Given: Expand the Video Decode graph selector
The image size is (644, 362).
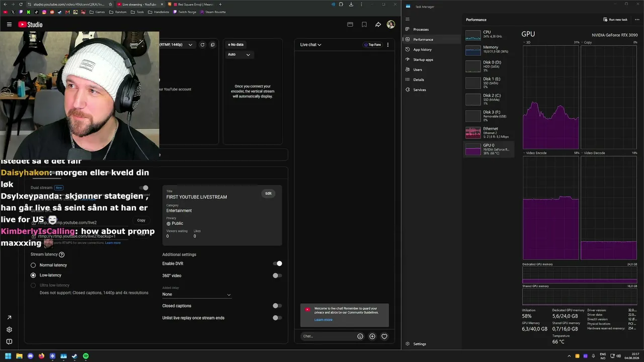Looking at the screenshot, I should (594, 153).
